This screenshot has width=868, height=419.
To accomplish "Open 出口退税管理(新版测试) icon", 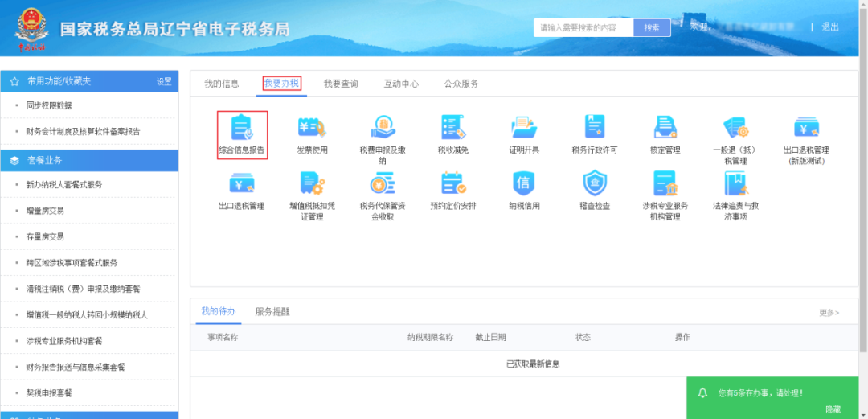I will point(806,129).
